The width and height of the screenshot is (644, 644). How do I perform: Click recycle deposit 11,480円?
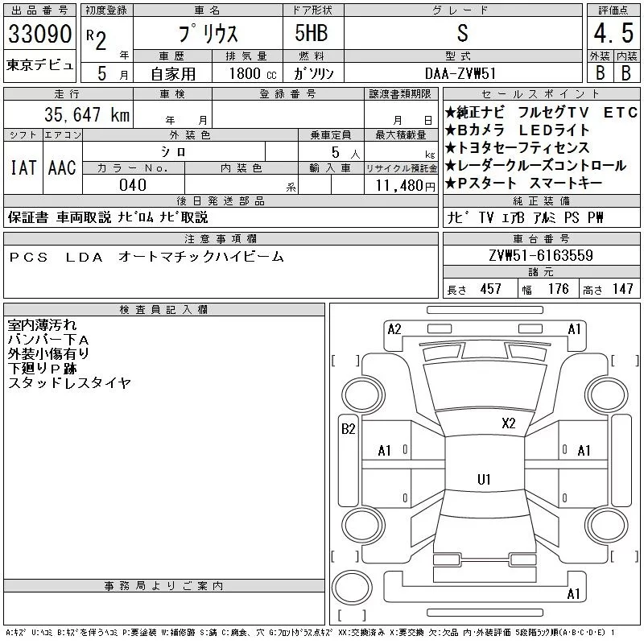click(x=406, y=186)
